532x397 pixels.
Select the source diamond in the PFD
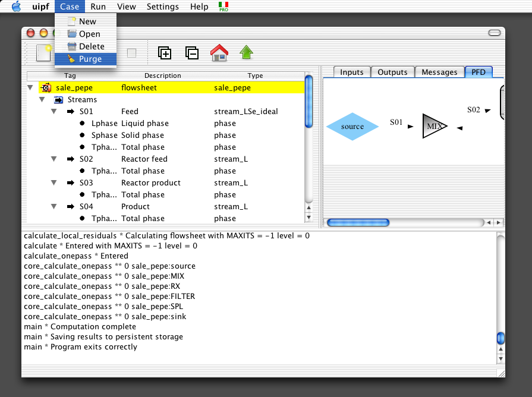tap(352, 127)
